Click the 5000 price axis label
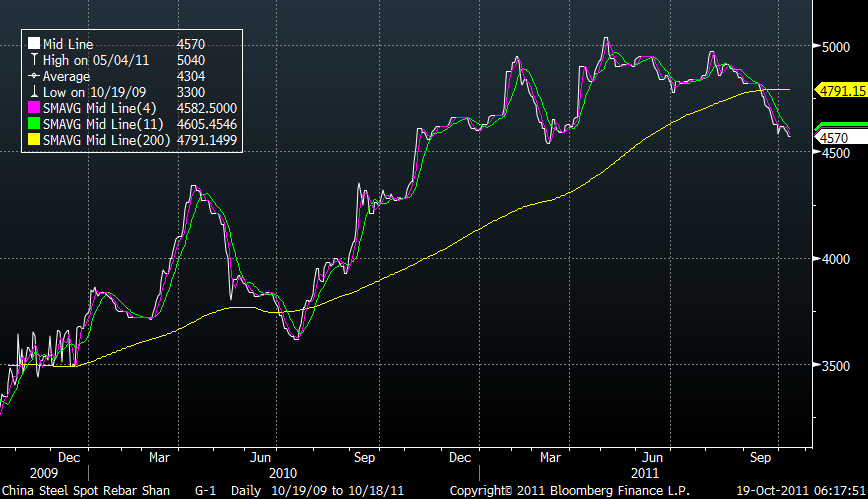The image size is (868, 499). (838, 46)
